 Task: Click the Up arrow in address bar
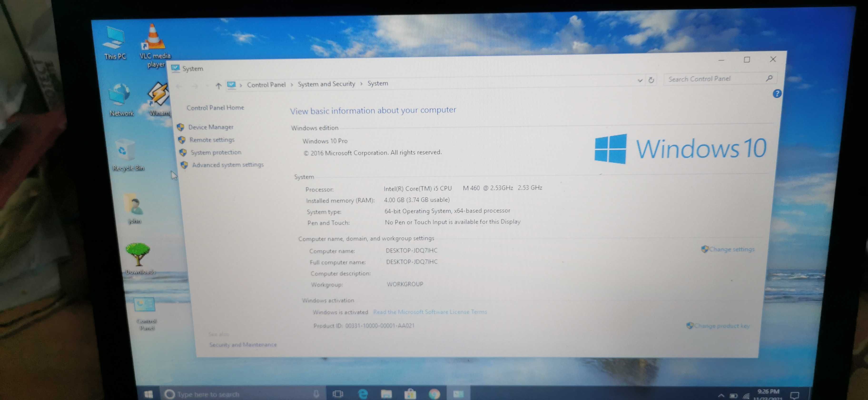coord(218,86)
